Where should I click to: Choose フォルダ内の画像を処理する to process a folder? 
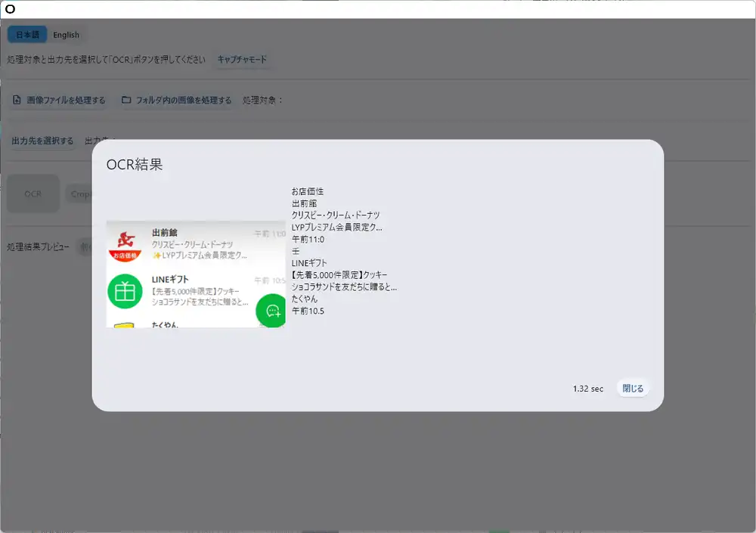coord(175,99)
